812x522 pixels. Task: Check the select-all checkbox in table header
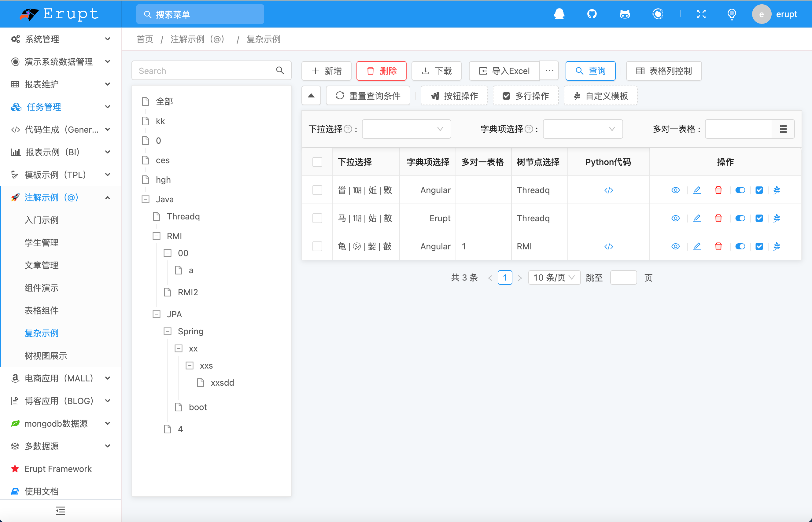317,162
